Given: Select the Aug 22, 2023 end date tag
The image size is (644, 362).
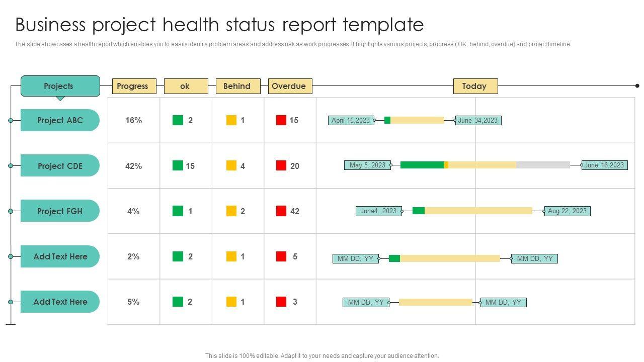Looking at the screenshot, I should [567, 211].
